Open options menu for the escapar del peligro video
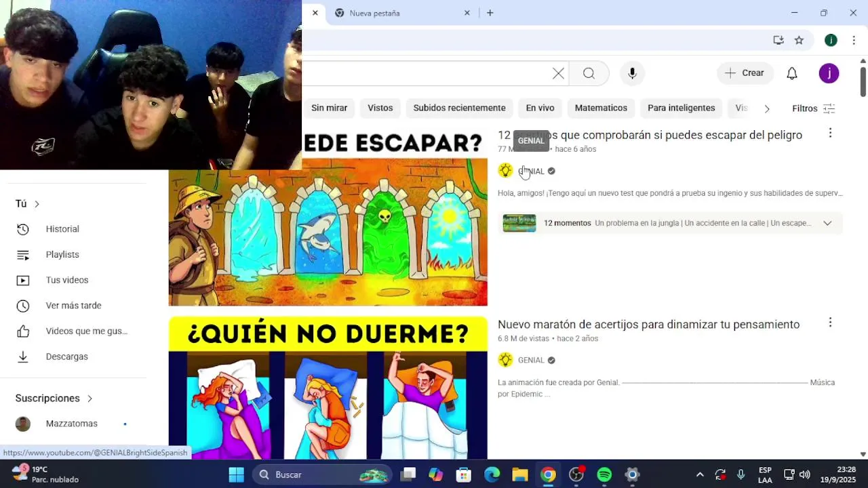This screenshot has width=868, height=488. [830, 134]
